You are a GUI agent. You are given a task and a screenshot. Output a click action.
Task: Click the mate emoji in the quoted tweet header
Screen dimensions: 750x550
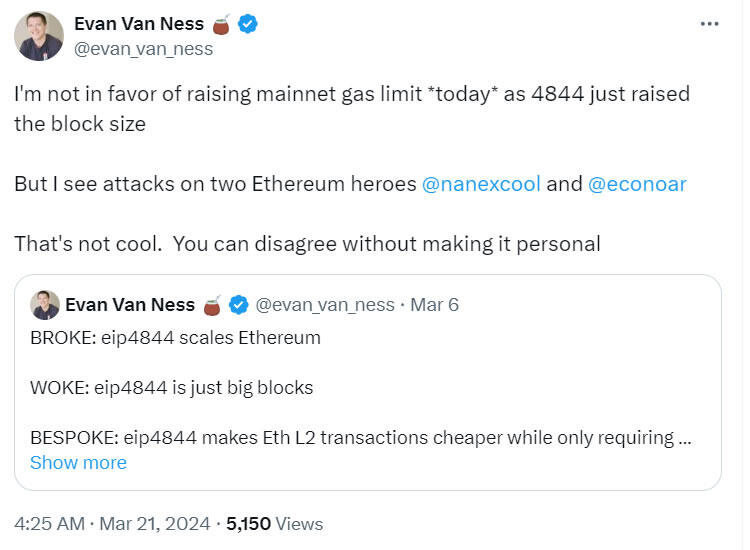[213, 304]
